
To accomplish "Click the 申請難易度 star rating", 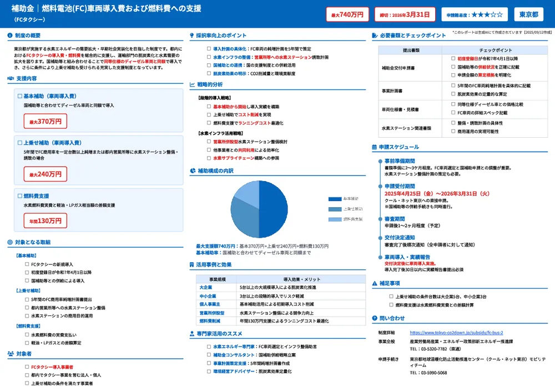I will coord(486,14).
